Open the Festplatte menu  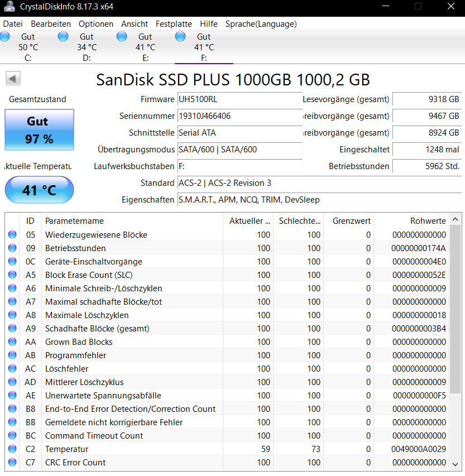(x=174, y=23)
